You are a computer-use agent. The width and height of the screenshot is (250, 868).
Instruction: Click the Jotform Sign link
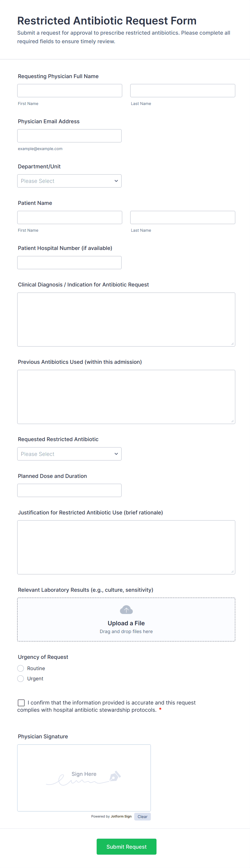(x=121, y=816)
